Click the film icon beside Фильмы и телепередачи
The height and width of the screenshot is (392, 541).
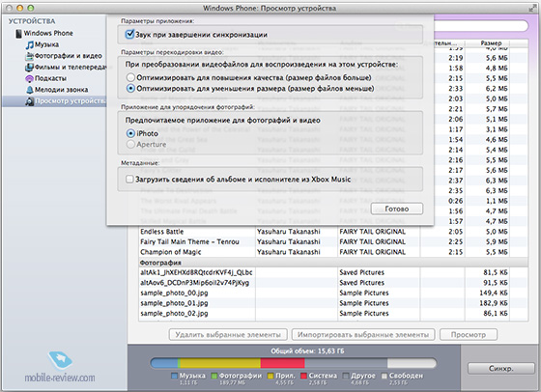(x=30, y=68)
